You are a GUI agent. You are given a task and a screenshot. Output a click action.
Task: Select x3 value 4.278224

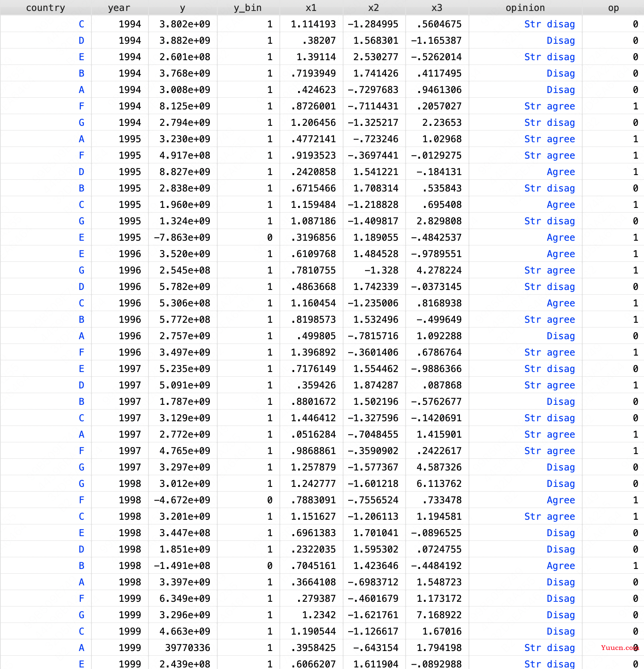point(439,270)
